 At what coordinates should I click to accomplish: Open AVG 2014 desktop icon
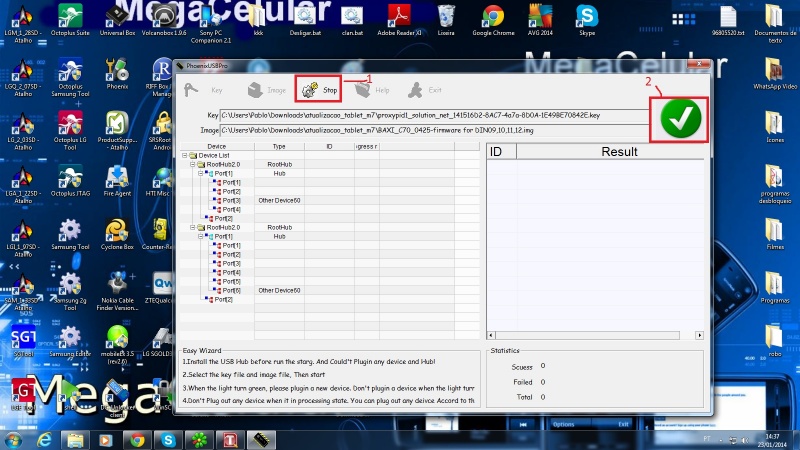point(540,20)
